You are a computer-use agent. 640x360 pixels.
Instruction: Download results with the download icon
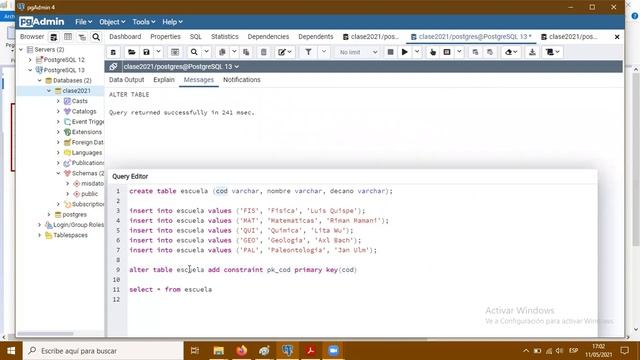[x=532, y=52]
